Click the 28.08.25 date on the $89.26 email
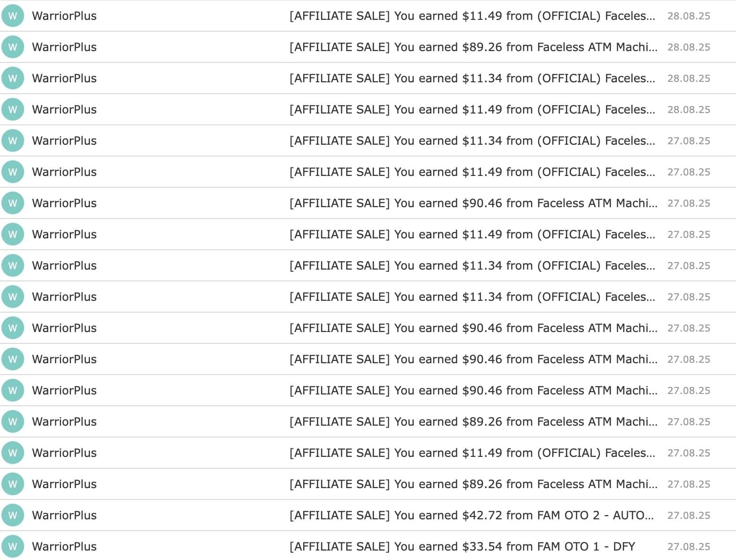This screenshot has width=736, height=560. [689, 47]
